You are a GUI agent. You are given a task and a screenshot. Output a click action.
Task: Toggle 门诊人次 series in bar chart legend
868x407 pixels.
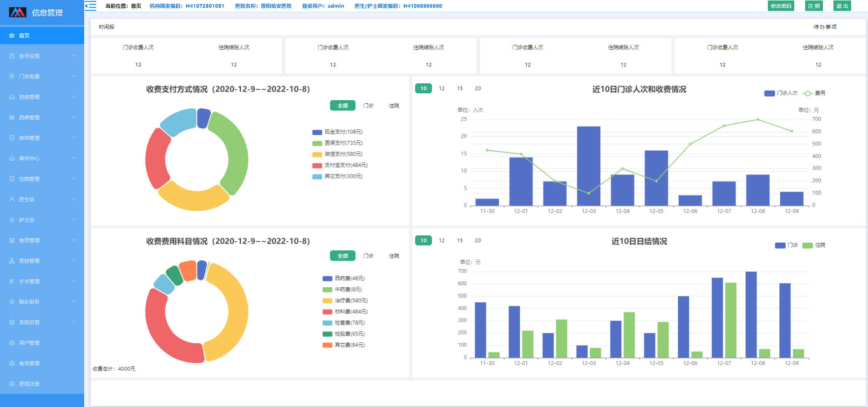(x=781, y=93)
